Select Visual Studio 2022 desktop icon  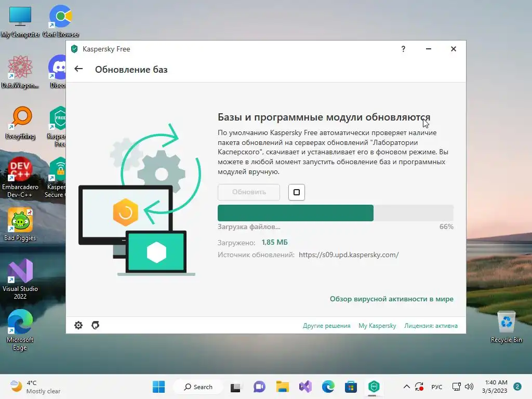(x=20, y=279)
